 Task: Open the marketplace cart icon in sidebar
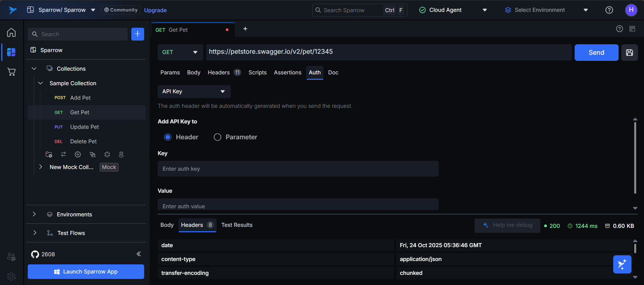click(x=12, y=72)
